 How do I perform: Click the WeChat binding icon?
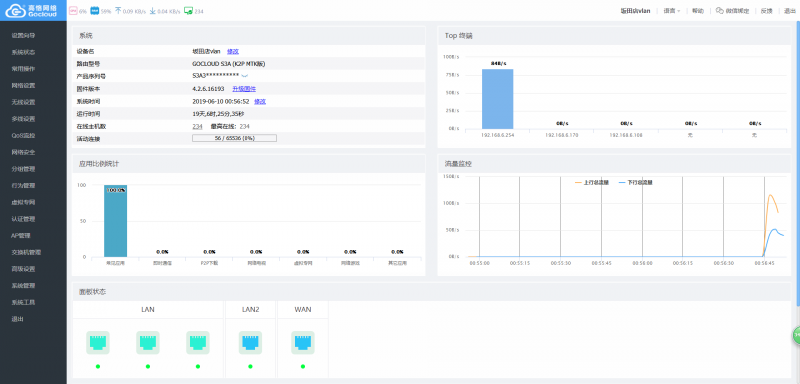[x=719, y=10]
